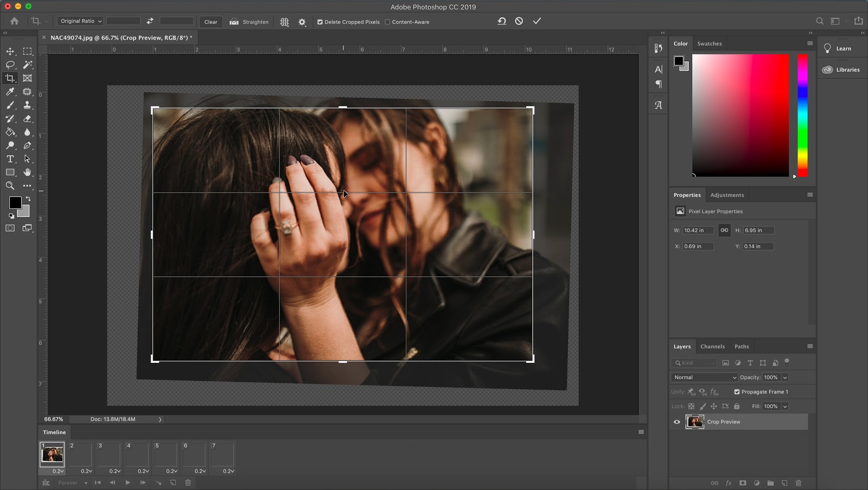Screen dimensions: 868x490
Task: Enable the Content-Aware checkbox
Action: (x=387, y=22)
